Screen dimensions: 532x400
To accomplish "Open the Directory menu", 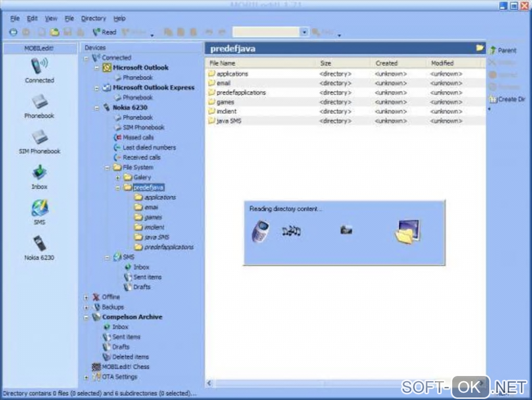I will pos(93,18).
